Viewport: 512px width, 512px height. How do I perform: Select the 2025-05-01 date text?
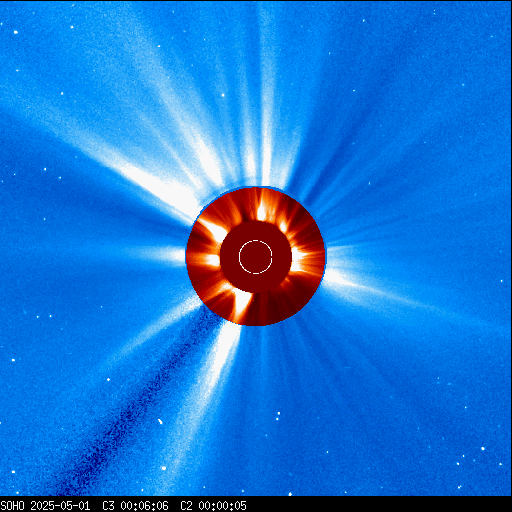click(60, 506)
